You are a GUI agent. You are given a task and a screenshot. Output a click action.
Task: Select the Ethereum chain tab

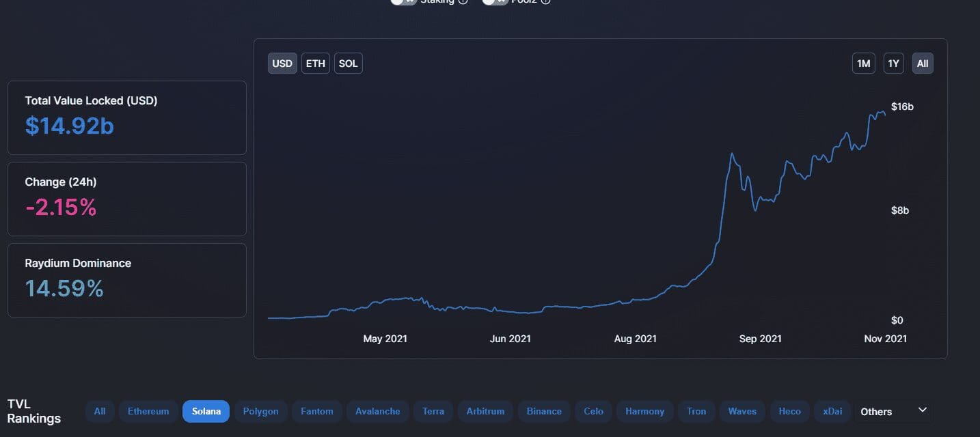point(148,411)
